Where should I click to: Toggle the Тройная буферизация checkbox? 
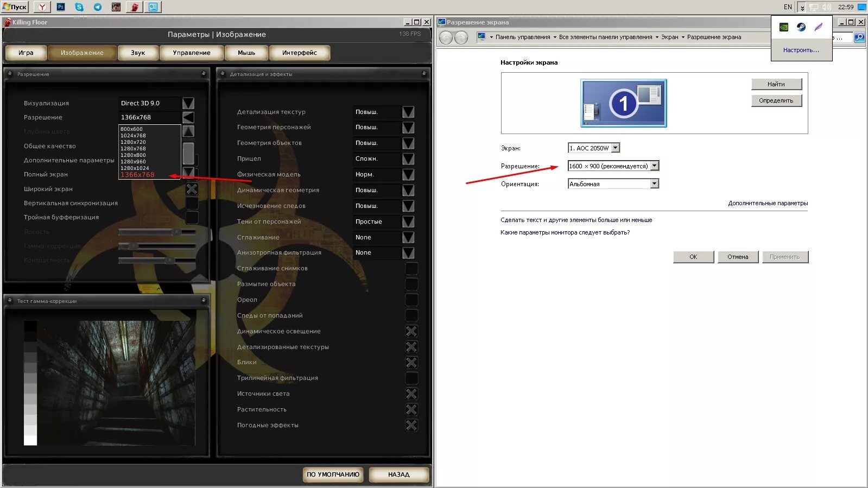click(192, 217)
